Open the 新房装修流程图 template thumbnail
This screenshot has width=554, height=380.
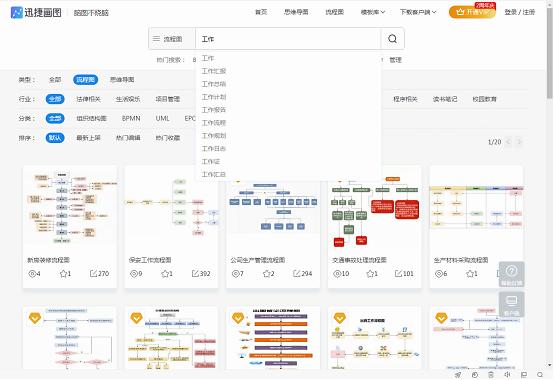[70, 208]
